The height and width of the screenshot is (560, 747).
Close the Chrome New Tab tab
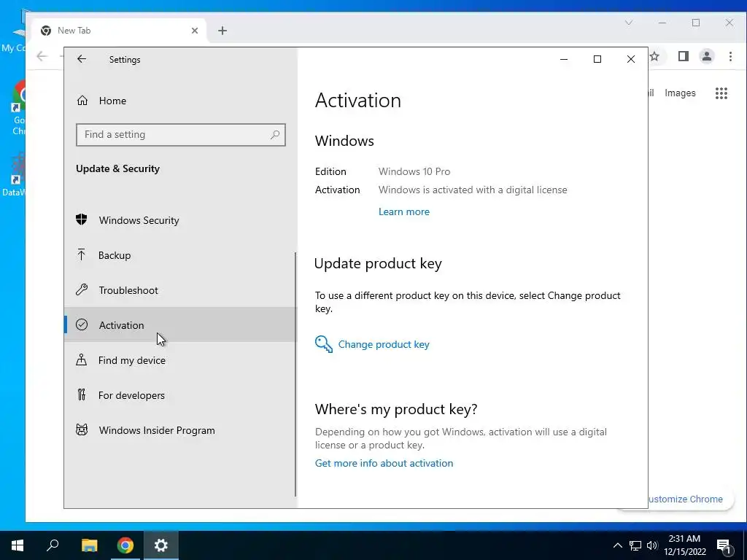(194, 31)
